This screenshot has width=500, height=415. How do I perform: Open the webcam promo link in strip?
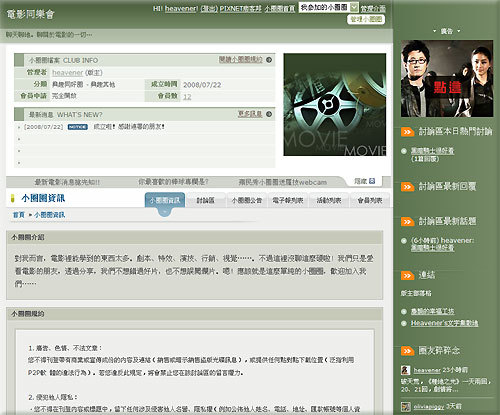pos(283,182)
